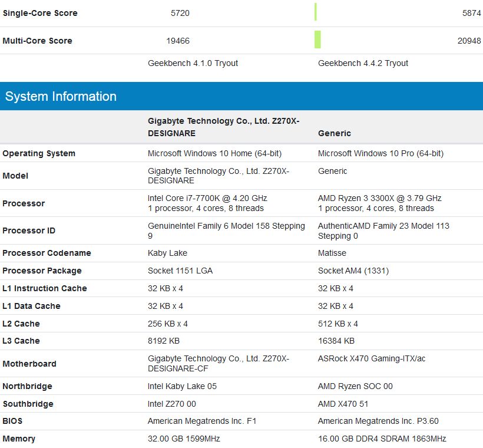This screenshot has width=483, height=448.
Task: Select the 5874 single-core score value
Action: [471, 13]
